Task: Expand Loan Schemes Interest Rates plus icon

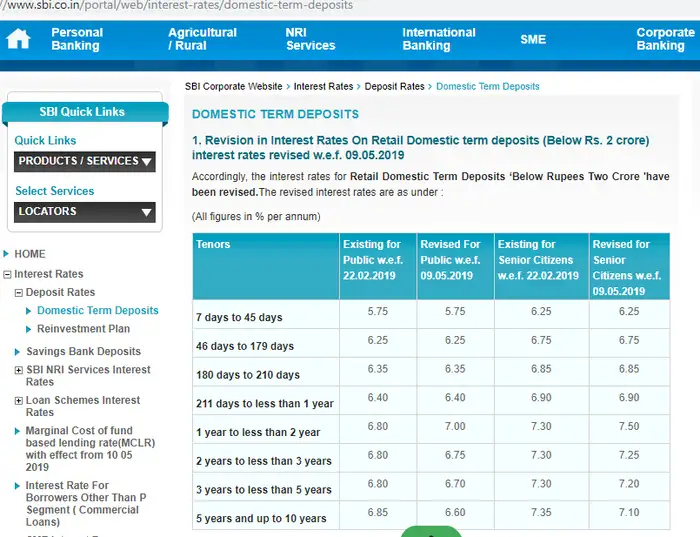Action: tap(18, 401)
